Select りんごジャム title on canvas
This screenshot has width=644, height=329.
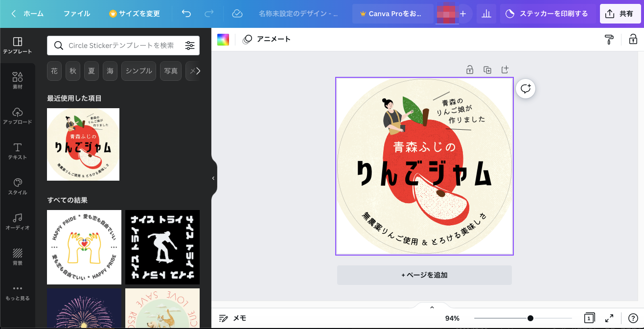point(424,173)
